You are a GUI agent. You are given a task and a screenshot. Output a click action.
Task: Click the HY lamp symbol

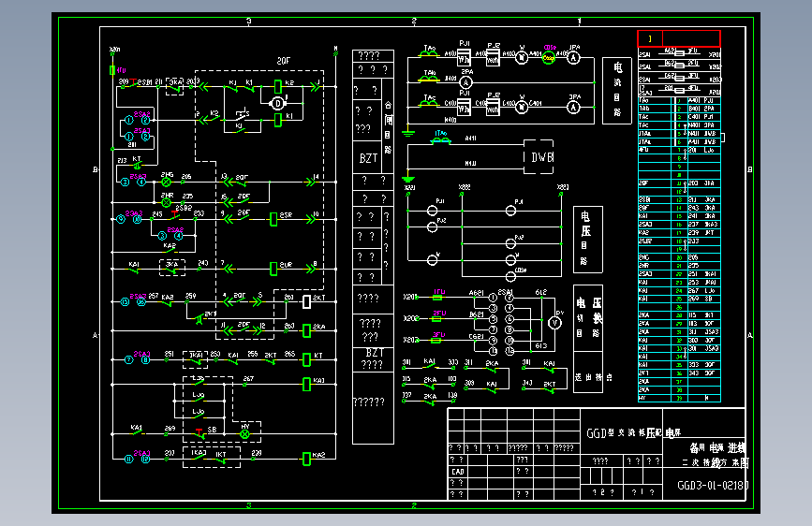point(245,434)
